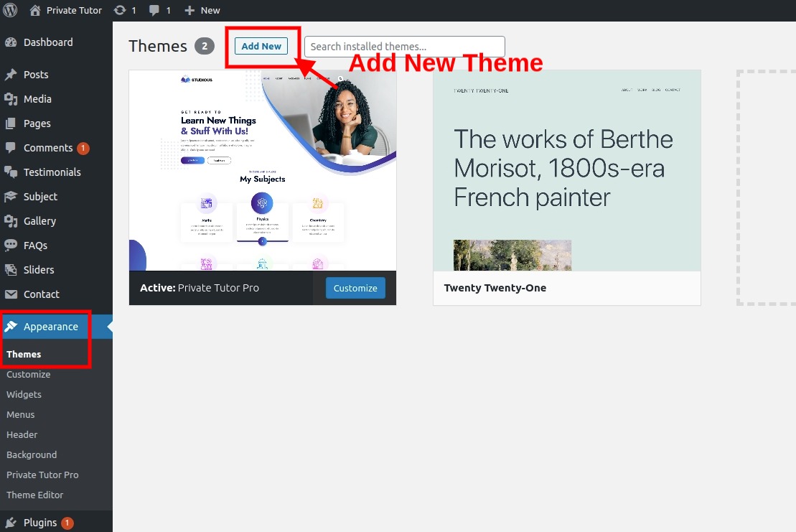
Task: Click the Gallery menu label
Action: pyautogui.click(x=39, y=221)
